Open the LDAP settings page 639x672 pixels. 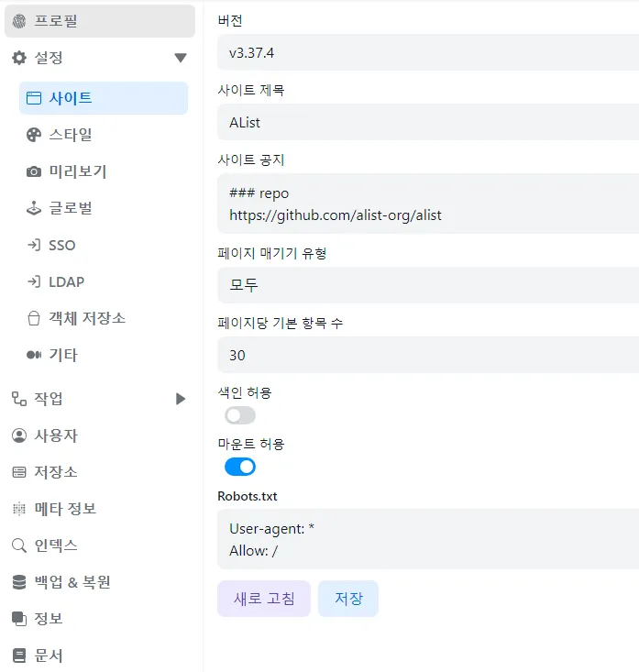pos(104,282)
